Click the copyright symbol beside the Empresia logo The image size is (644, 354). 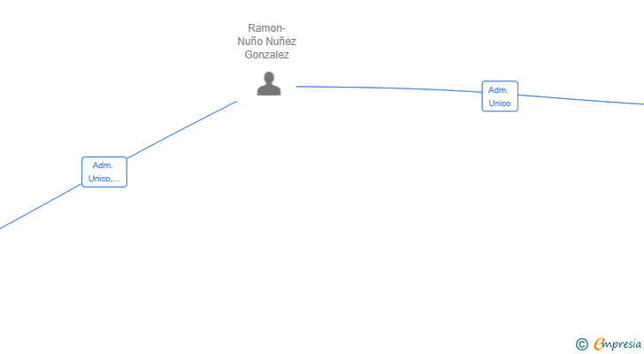click(x=581, y=344)
